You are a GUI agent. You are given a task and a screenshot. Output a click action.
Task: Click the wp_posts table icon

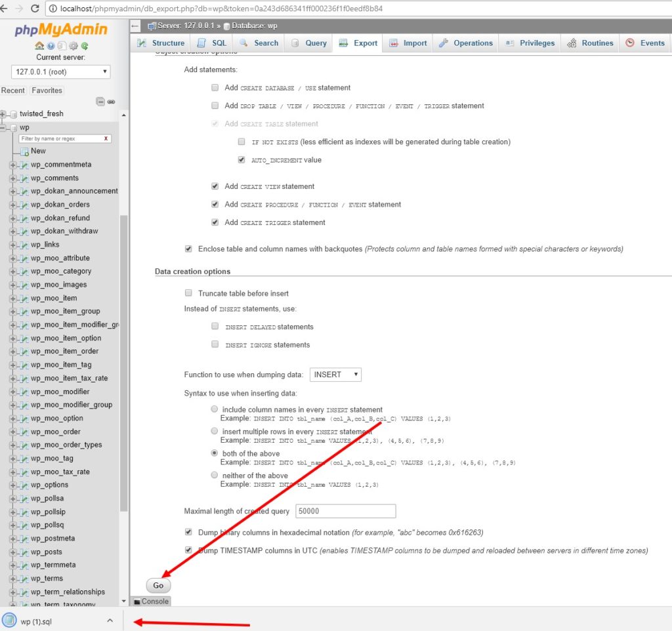24,552
